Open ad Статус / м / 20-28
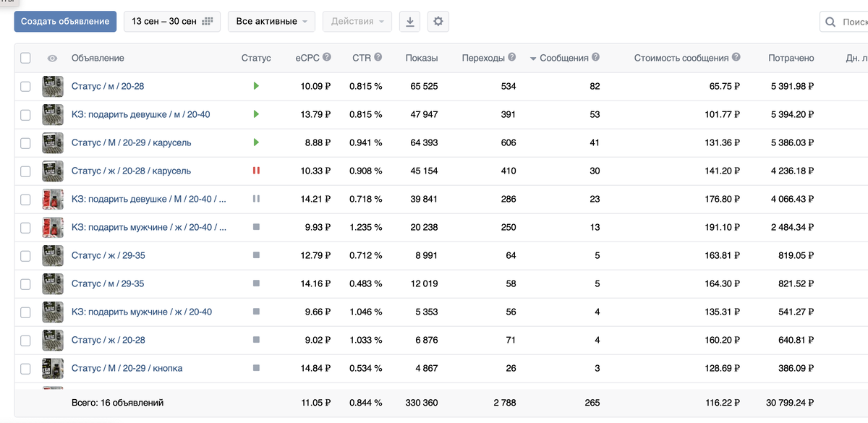Viewport: 868px width, 423px height. point(108,86)
